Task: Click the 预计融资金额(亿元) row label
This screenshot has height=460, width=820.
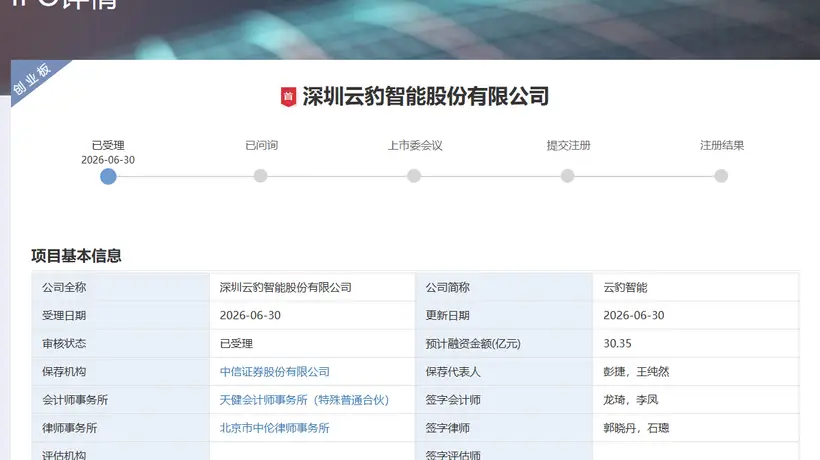Action: coord(473,343)
